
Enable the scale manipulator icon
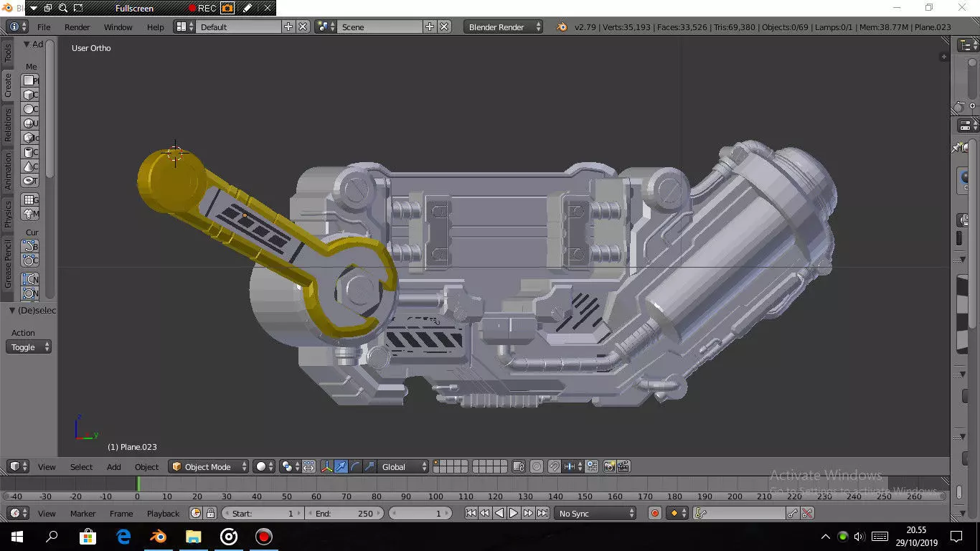[x=369, y=466]
